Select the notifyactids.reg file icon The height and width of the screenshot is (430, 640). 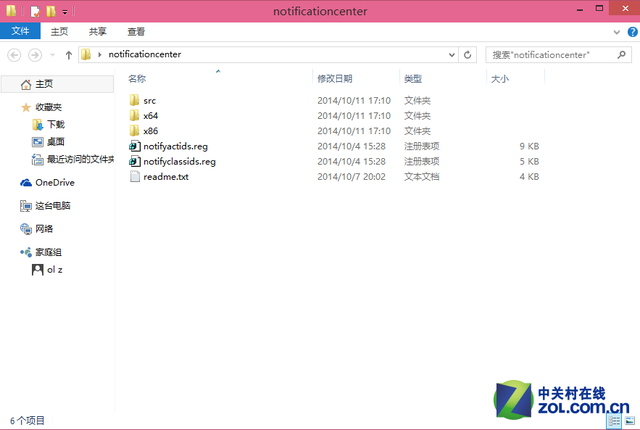[x=135, y=146]
